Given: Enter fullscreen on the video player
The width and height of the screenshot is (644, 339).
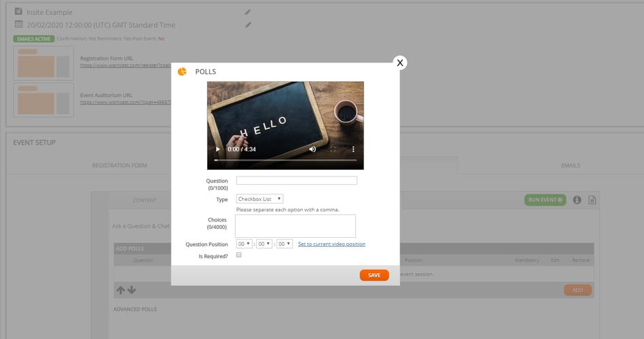Looking at the screenshot, I should coord(333,149).
